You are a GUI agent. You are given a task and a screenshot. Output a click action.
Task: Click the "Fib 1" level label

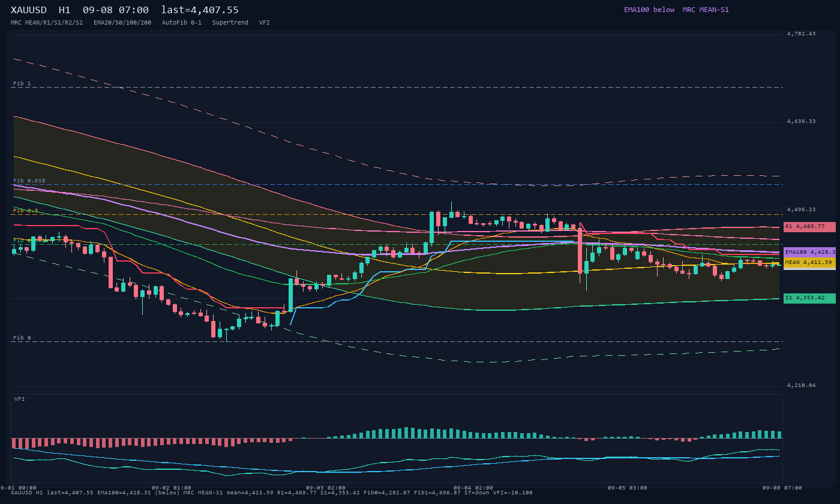point(22,83)
